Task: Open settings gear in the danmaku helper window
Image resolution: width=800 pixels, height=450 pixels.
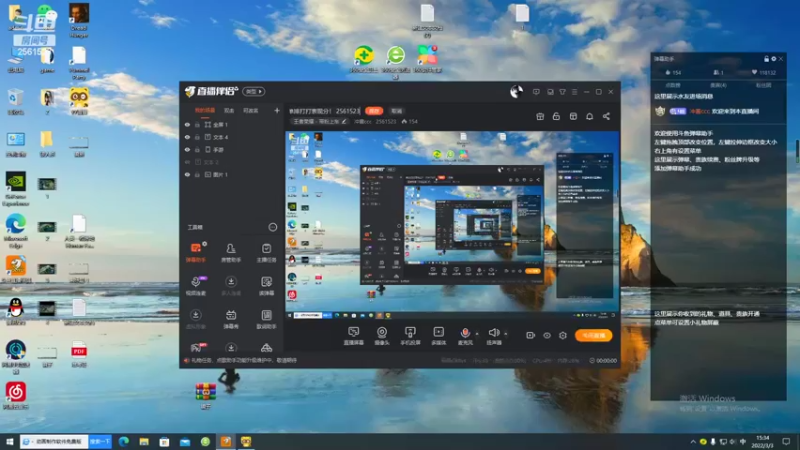Action: (773, 59)
